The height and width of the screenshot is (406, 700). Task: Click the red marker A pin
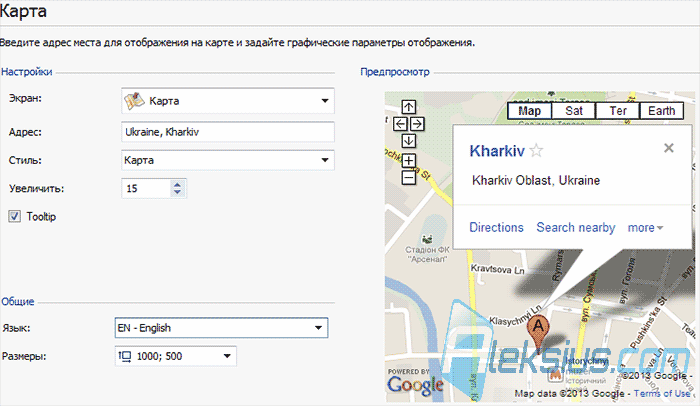tap(539, 333)
